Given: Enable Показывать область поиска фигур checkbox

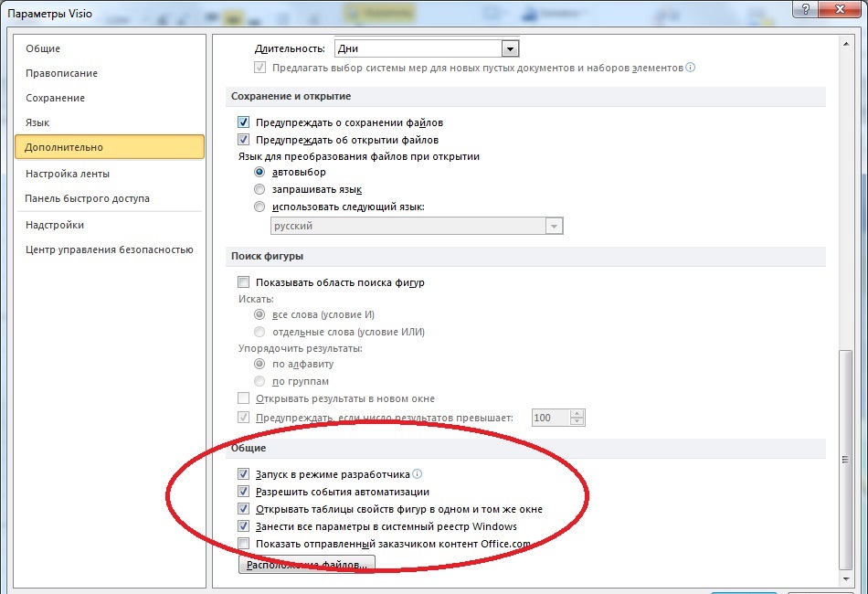Looking at the screenshot, I should [243, 282].
